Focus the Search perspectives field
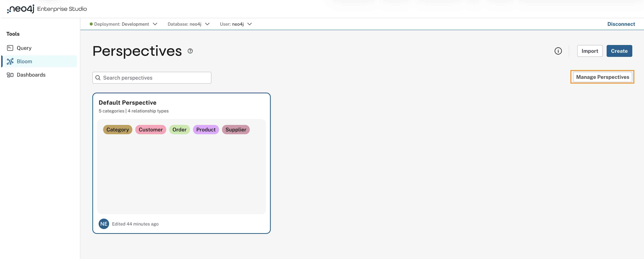The width and height of the screenshot is (644, 259). pos(152,78)
